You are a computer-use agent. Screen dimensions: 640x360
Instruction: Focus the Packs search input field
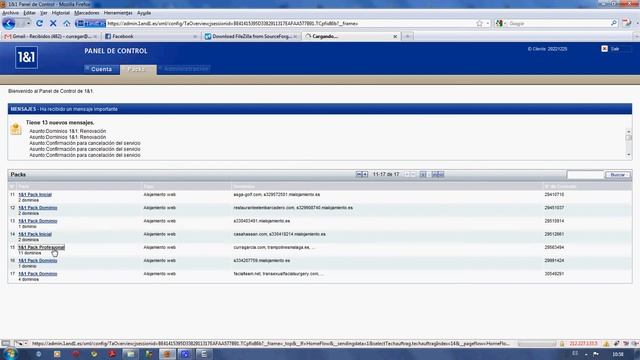point(585,175)
